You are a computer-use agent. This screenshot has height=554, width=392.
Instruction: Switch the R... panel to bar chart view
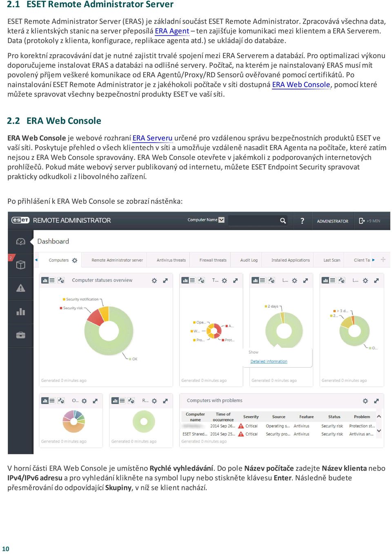(116, 401)
